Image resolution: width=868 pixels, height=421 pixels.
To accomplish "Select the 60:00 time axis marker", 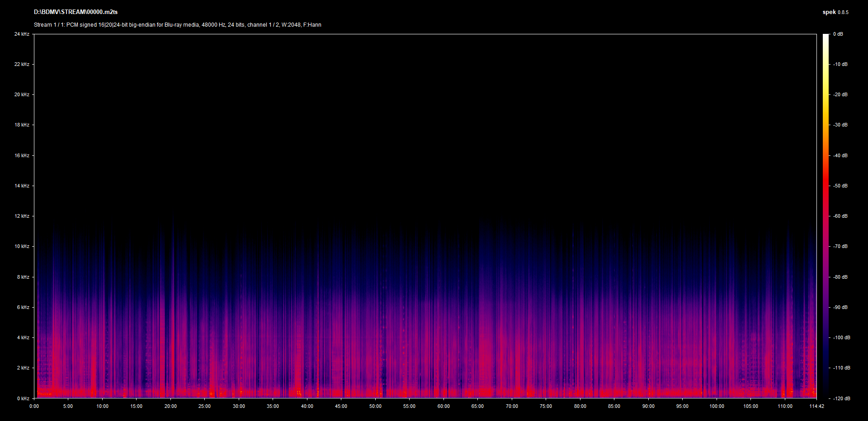I will click(443, 407).
